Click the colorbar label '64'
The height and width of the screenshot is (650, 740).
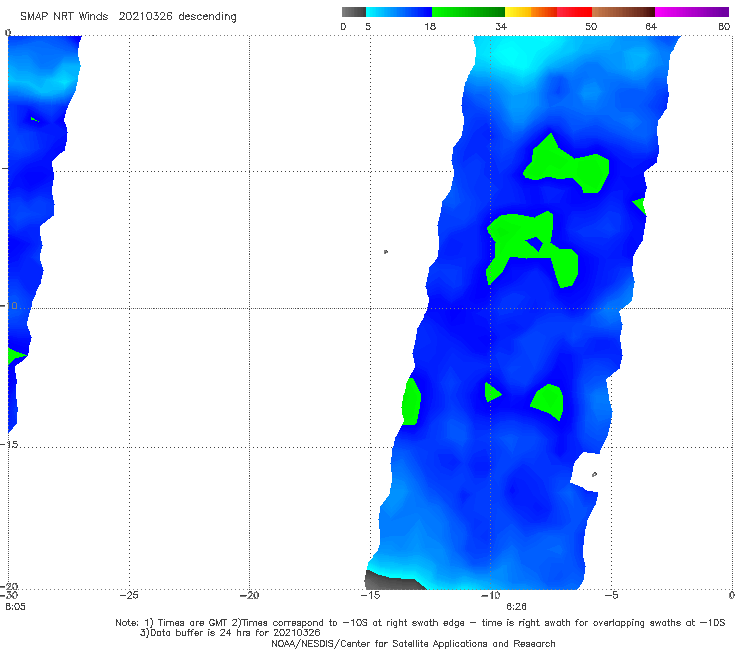point(651,27)
